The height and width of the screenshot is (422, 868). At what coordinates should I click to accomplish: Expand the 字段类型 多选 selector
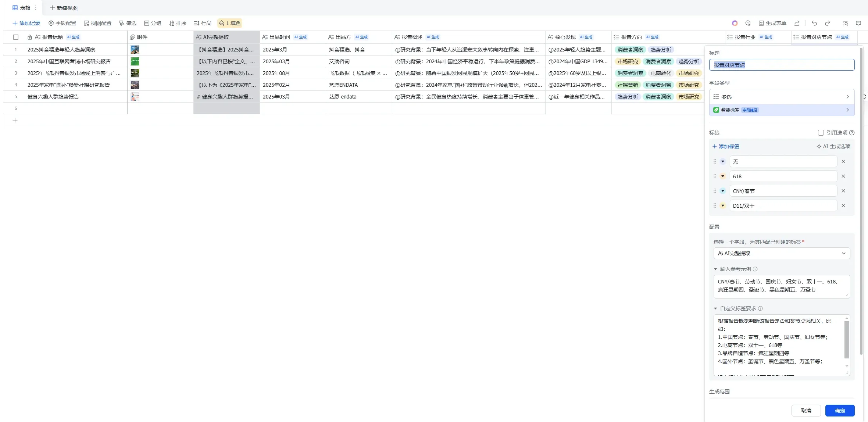pyautogui.click(x=781, y=97)
